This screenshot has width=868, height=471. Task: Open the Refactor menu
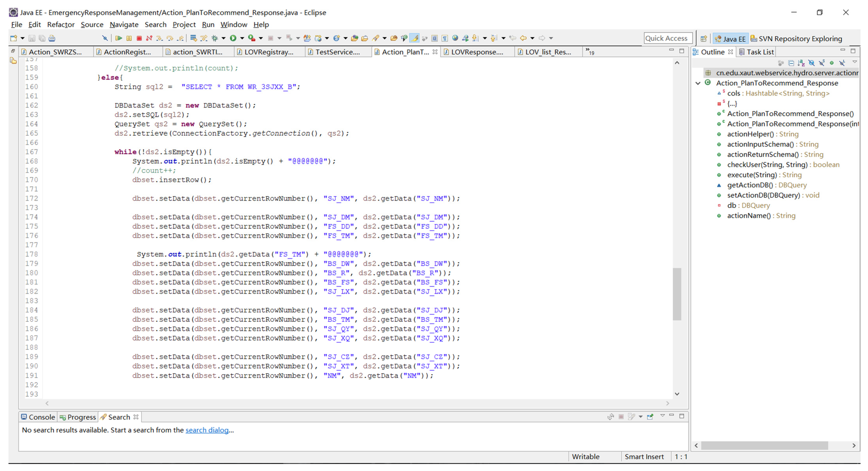click(61, 25)
